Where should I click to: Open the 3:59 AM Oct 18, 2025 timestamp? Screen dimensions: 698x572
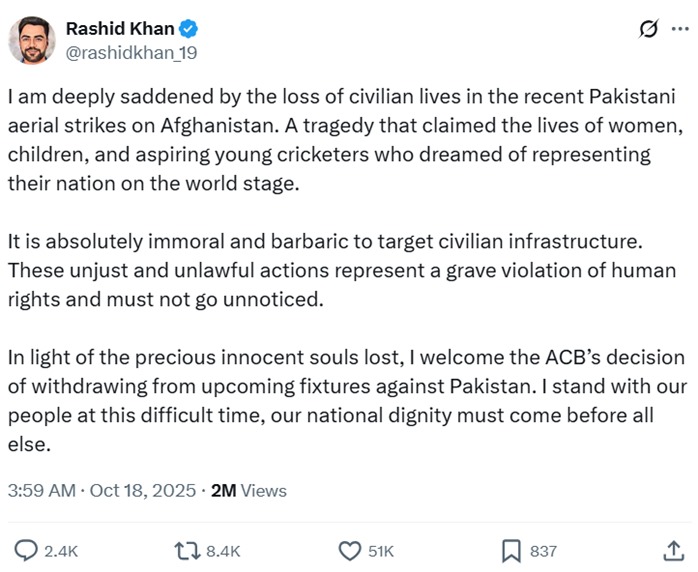(102, 491)
